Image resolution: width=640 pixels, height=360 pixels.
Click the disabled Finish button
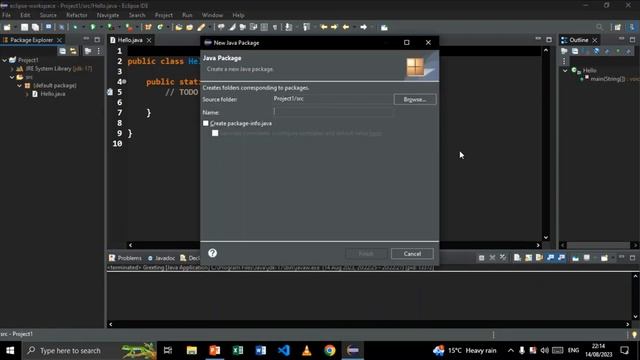(x=366, y=253)
